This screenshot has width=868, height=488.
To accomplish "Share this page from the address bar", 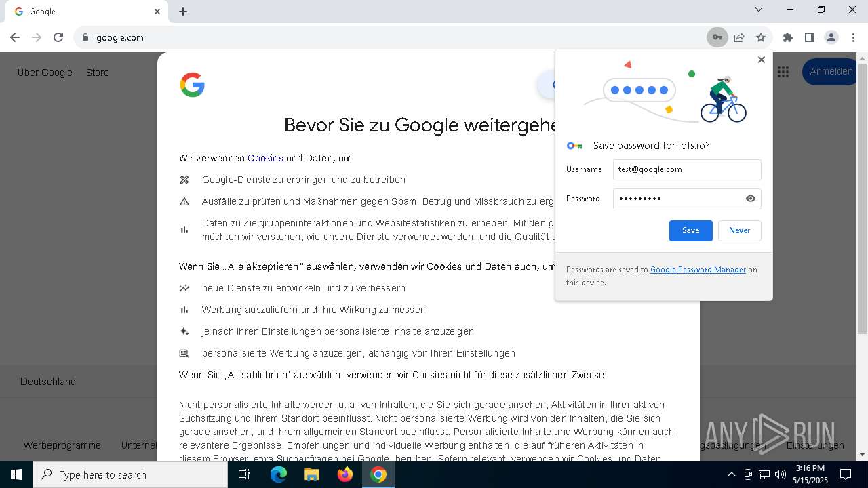I will 739,37.
